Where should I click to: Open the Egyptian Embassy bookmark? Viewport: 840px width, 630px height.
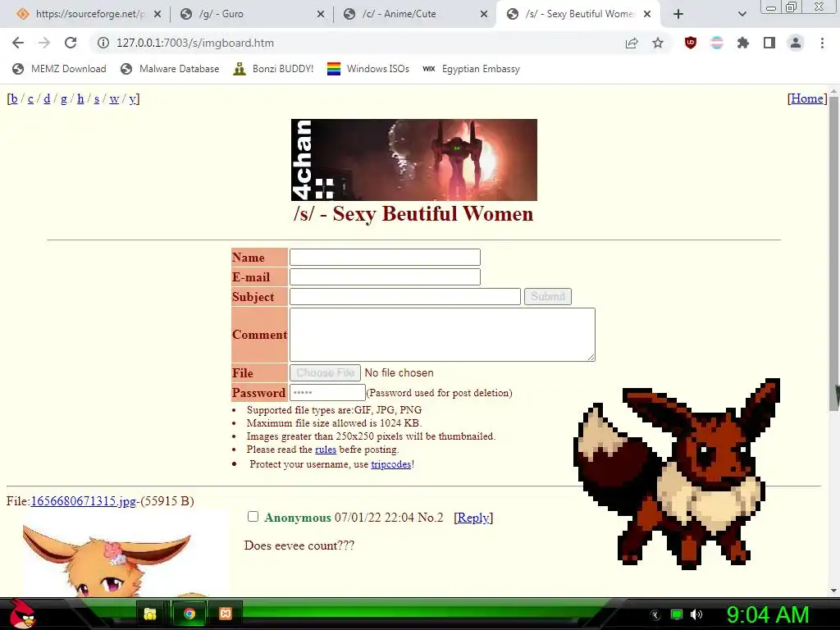[471, 69]
